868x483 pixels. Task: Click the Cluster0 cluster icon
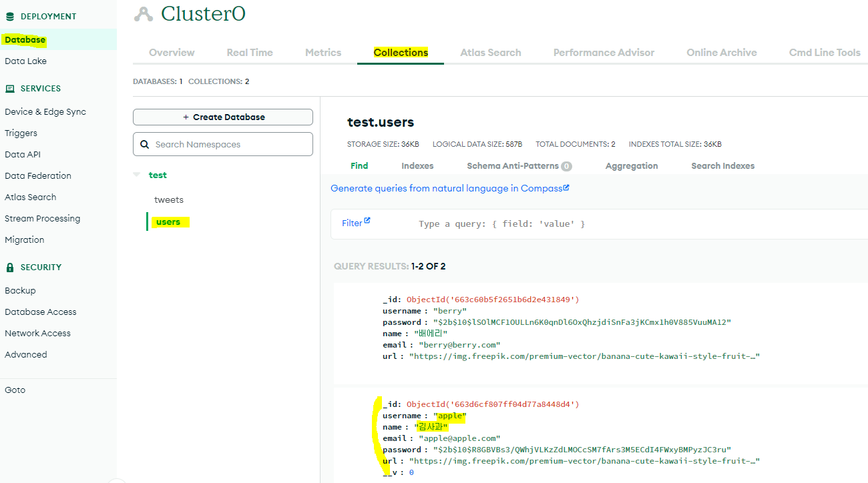point(143,14)
